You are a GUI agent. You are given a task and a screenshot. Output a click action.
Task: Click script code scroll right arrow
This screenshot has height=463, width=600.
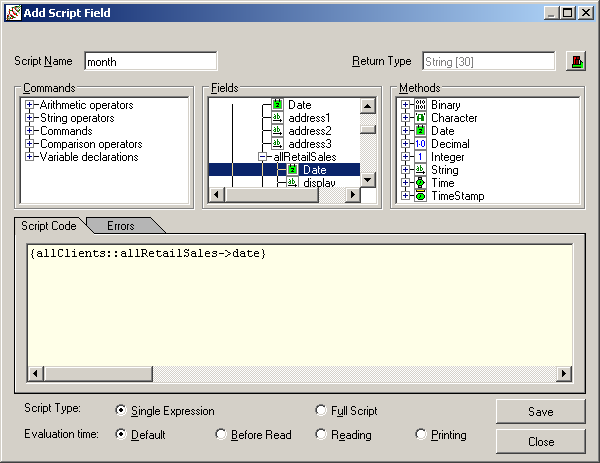click(564, 373)
